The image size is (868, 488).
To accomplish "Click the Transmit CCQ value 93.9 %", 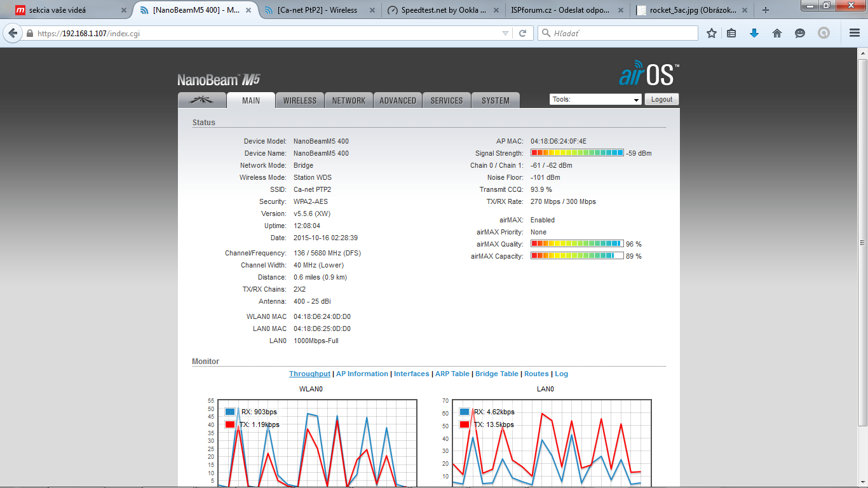I will [541, 189].
